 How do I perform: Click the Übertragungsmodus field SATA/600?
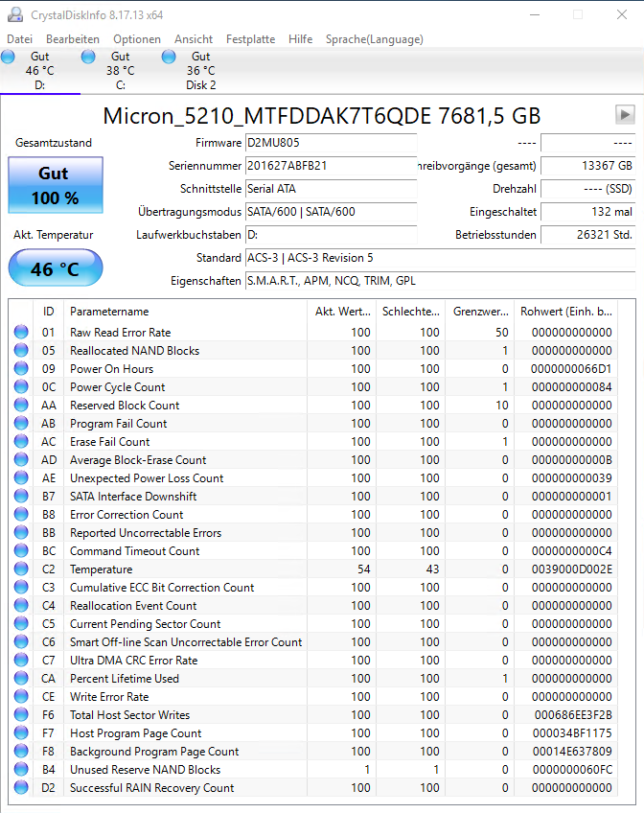coord(331,212)
